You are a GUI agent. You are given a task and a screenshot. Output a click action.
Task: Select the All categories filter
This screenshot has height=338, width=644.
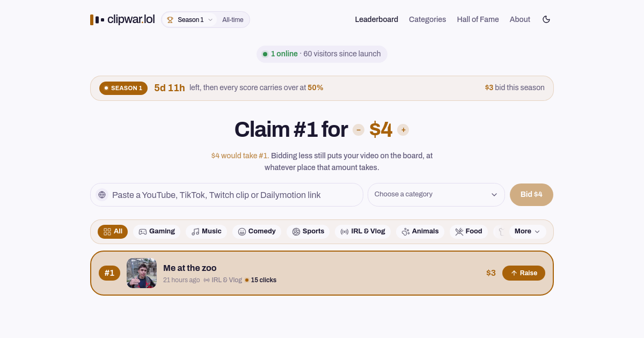pyautogui.click(x=113, y=231)
